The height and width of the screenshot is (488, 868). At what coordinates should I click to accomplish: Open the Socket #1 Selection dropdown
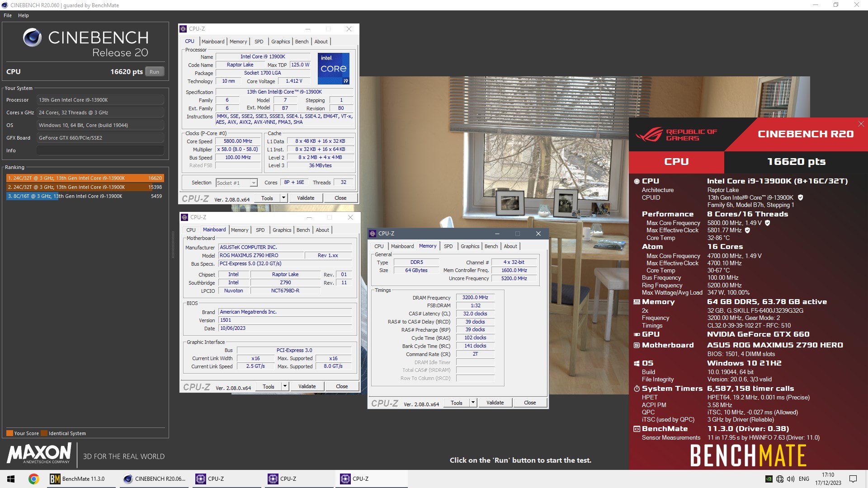coord(237,183)
